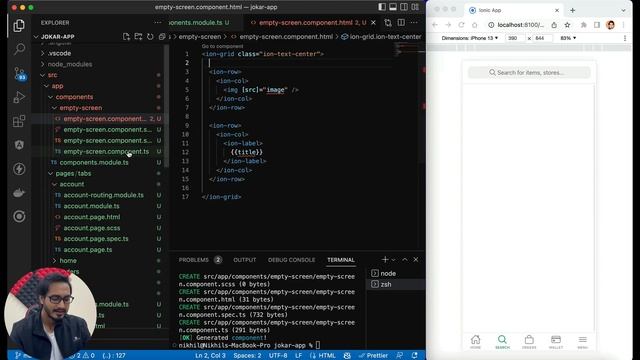The width and height of the screenshot is (640, 360).
Task: Select the node terminal instance
Action: 395,273
